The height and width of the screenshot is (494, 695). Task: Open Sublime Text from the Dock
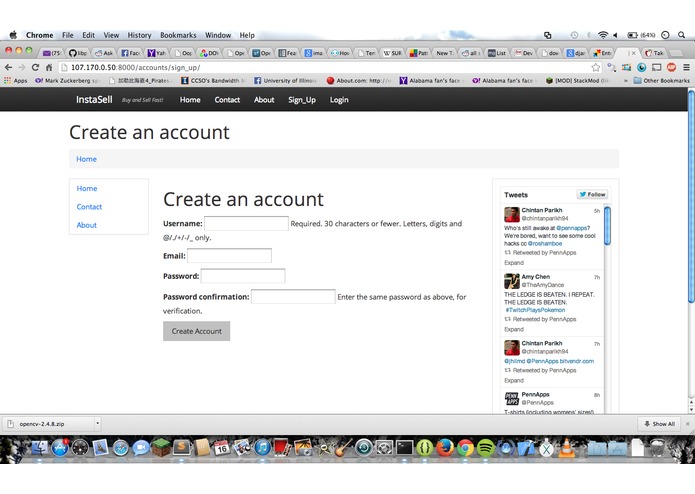pyautogui.click(x=181, y=447)
